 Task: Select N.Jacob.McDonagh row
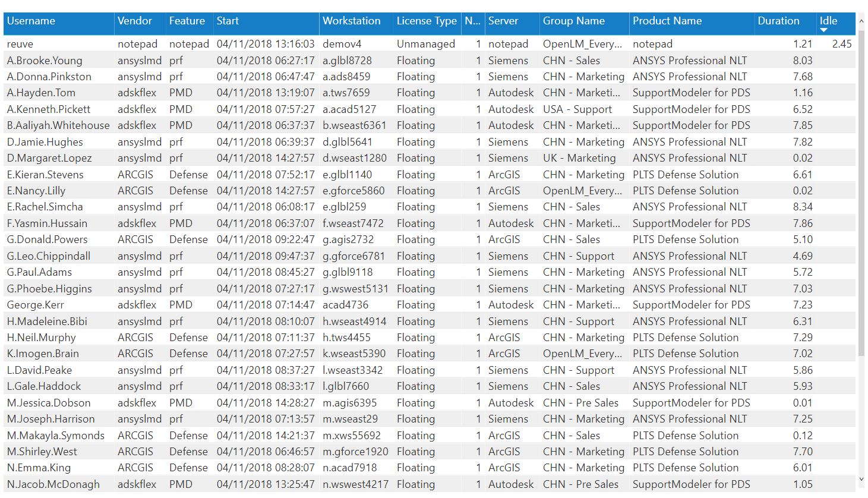pyautogui.click(x=53, y=484)
